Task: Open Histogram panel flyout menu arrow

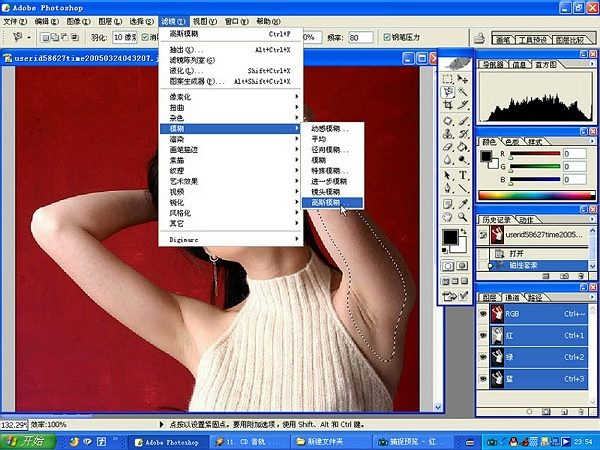Action: pos(592,64)
